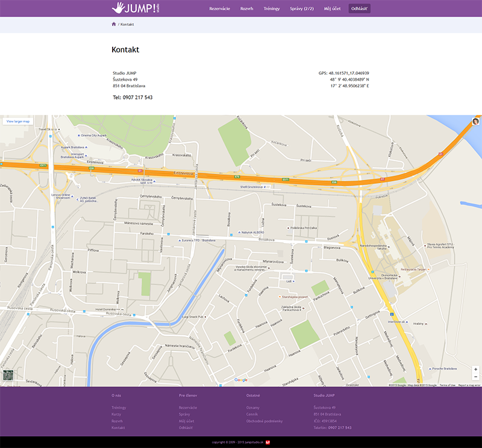The height and width of the screenshot is (448, 482).
Task: Open Rezervácie in the top navigation
Action: [219, 8]
